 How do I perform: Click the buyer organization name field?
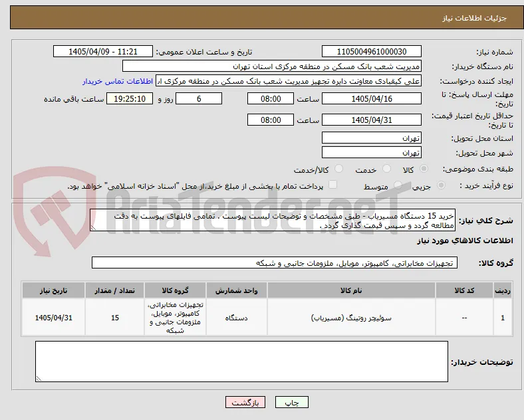click(x=272, y=66)
